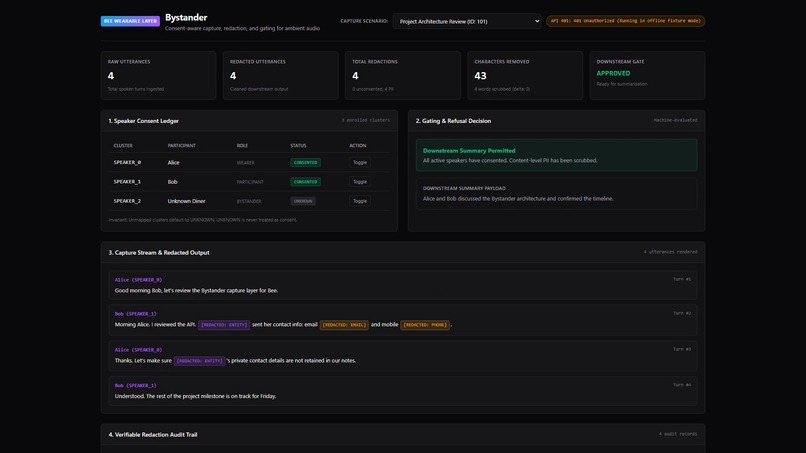Viewport: 806px width, 453px height.
Task: Click the APPROVED downstream gate status
Action: 613,74
